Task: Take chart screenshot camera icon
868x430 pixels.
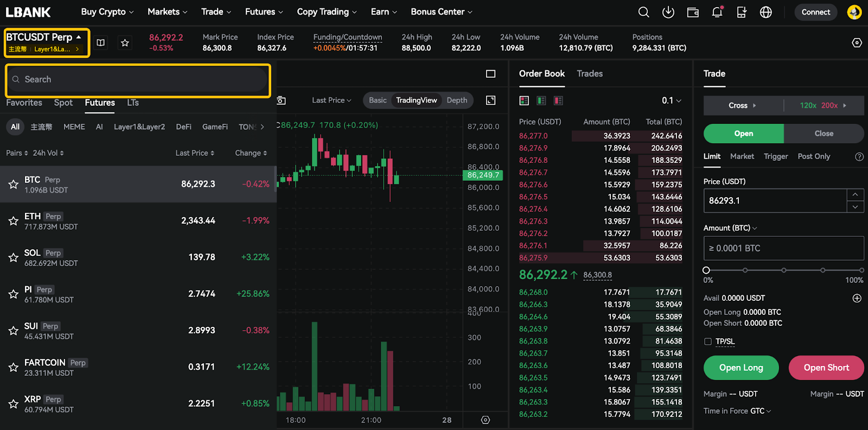Action: (281, 100)
